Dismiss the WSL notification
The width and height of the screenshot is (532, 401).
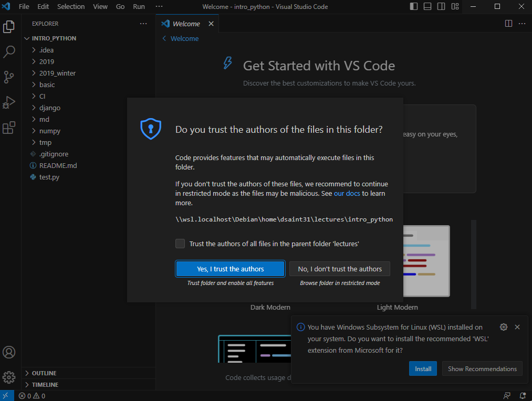[x=517, y=327]
